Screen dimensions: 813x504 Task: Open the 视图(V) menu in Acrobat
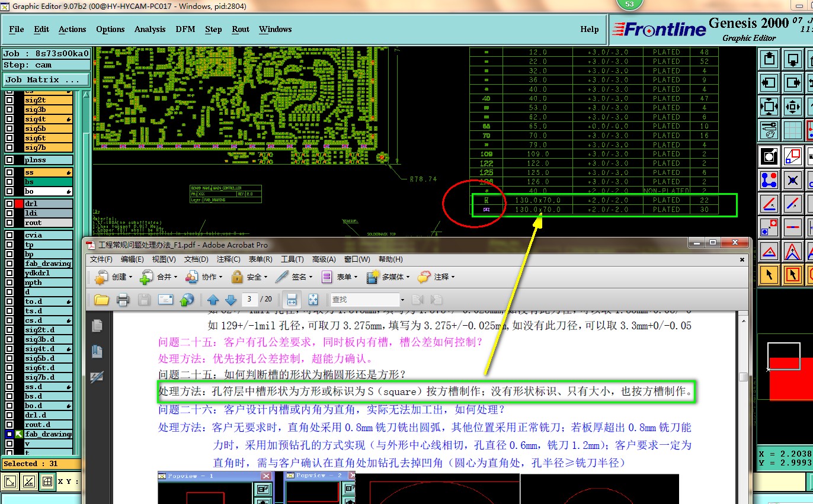pyautogui.click(x=164, y=259)
